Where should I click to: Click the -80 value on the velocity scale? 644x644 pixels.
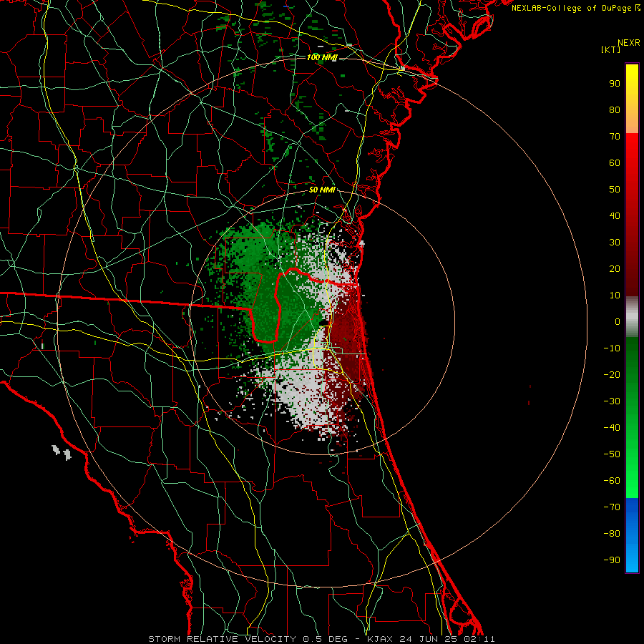tap(612, 534)
